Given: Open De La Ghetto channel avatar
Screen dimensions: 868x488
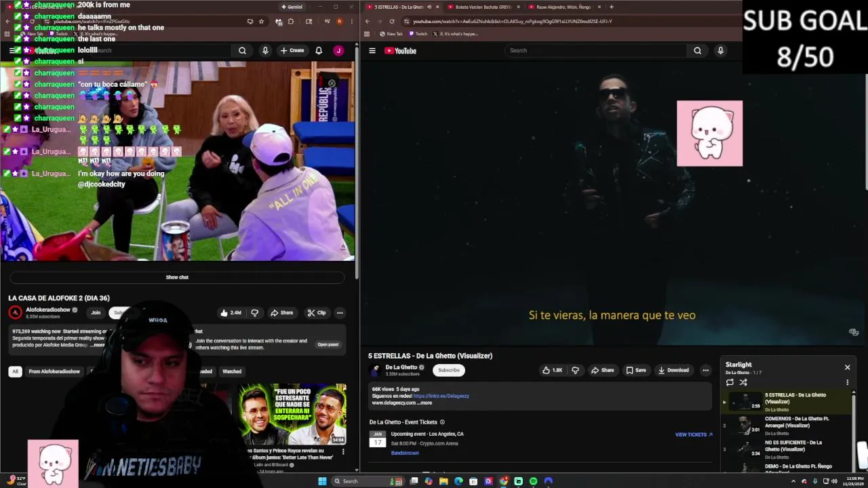Looking at the screenshot, I should coord(375,370).
